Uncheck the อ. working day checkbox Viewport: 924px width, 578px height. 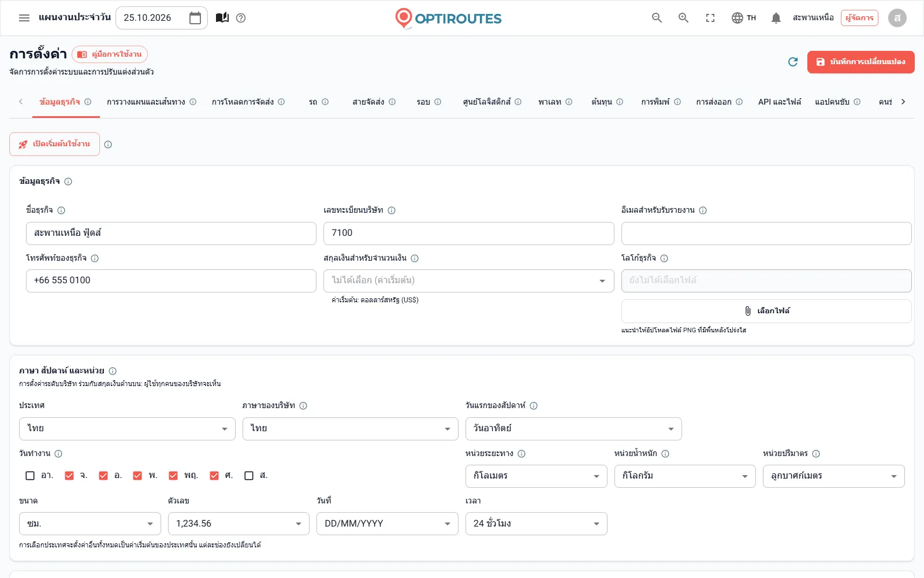click(103, 476)
